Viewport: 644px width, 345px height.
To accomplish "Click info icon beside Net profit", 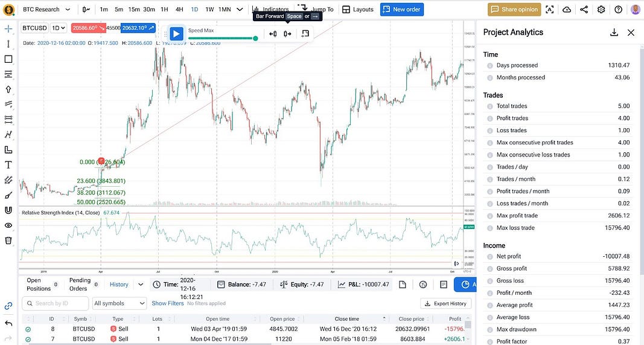I will pyautogui.click(x=489, y=257).
